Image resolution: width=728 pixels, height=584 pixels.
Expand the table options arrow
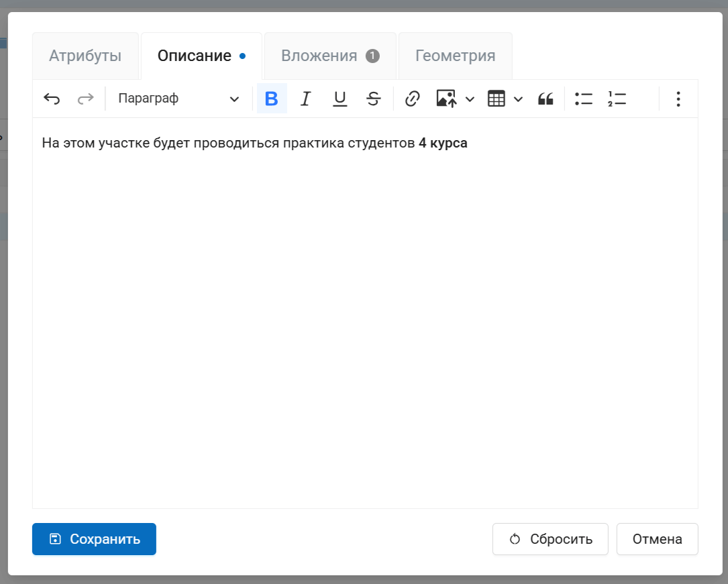(518, 99)
